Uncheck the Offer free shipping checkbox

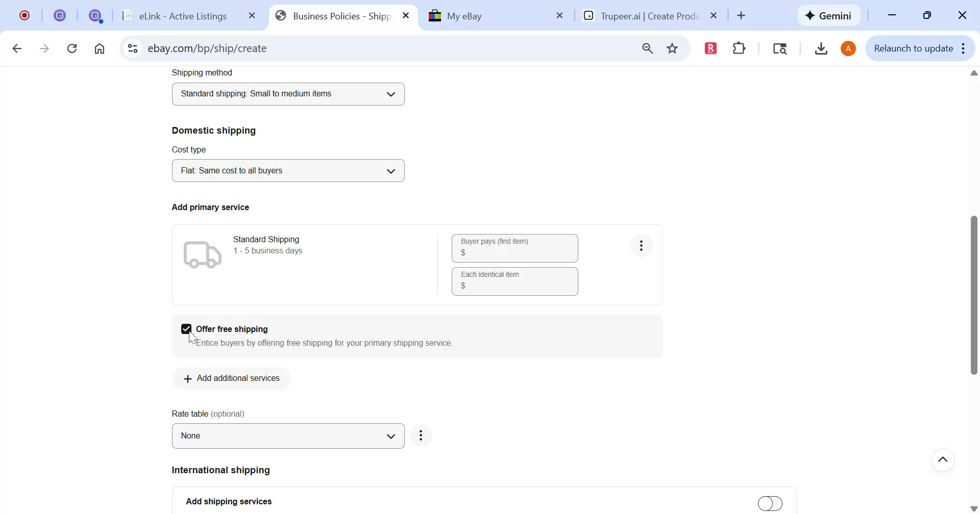[x=186, y=328]
